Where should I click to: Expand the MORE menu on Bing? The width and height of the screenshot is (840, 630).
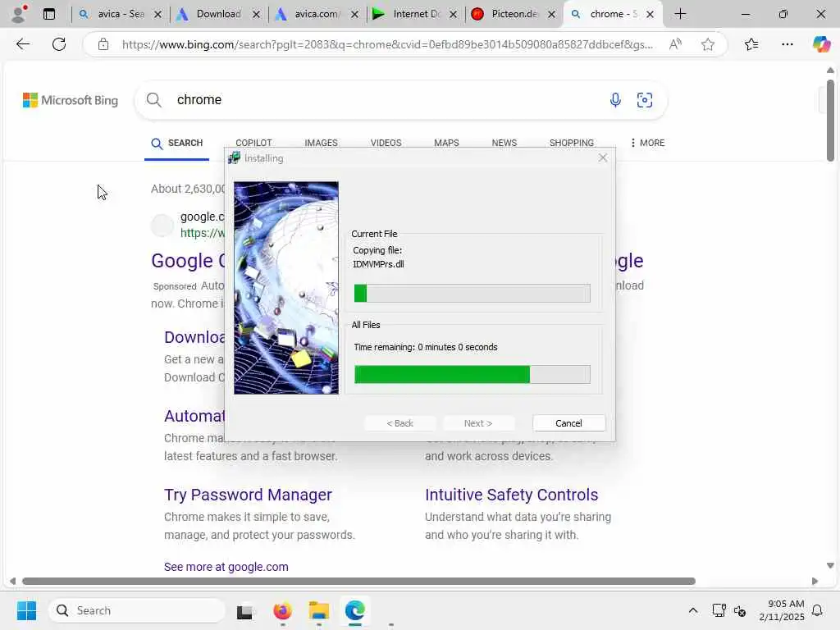coord(648,143)
